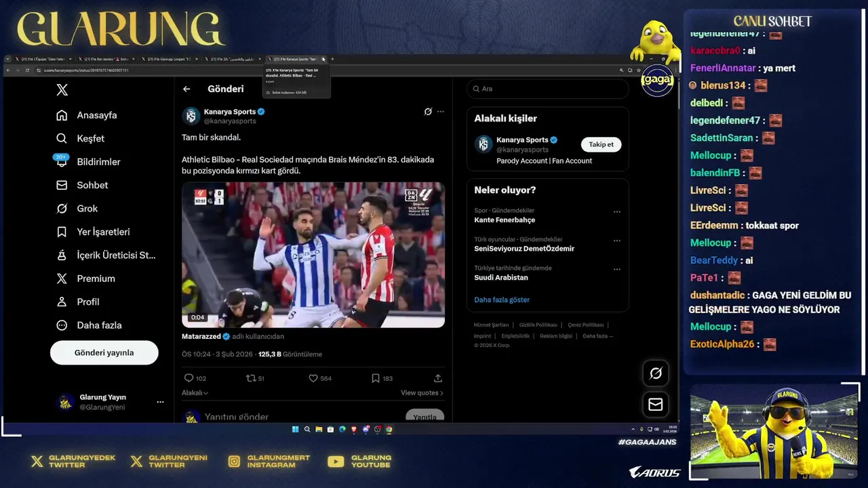Click repost icon with 51 reposts
Screen dimensions: 868x488
point(250,378)
